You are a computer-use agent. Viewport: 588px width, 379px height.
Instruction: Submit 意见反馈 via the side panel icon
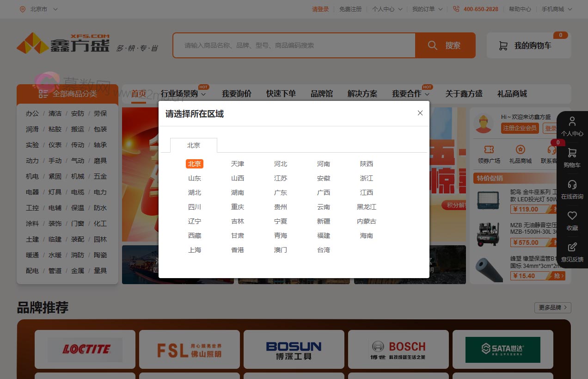click(x=572, y=252)
